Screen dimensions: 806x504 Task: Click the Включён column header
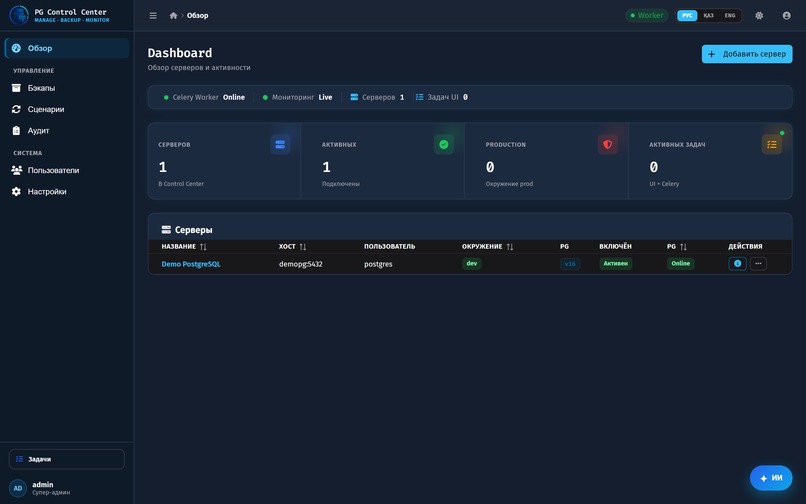(615, 246)
